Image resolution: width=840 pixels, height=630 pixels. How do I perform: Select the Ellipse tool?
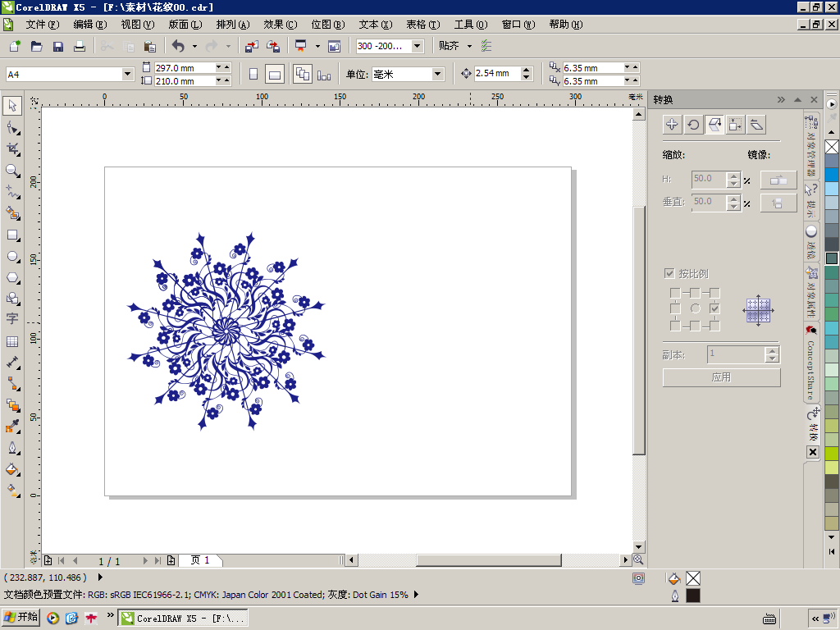[x=12, y=257]
